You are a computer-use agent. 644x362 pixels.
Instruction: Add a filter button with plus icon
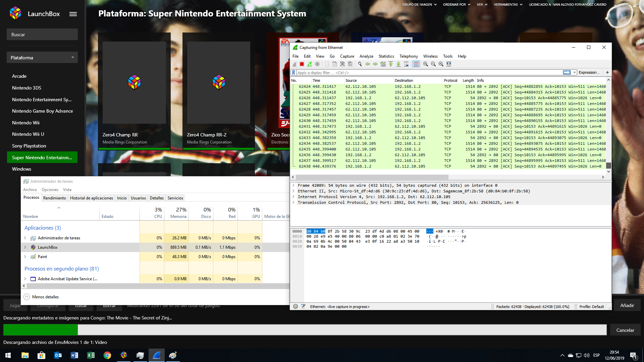607,72
